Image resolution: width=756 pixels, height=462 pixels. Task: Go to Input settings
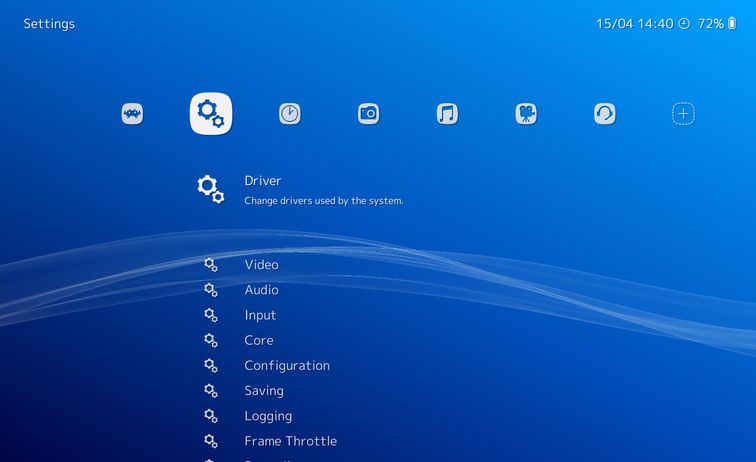[260, 315]
